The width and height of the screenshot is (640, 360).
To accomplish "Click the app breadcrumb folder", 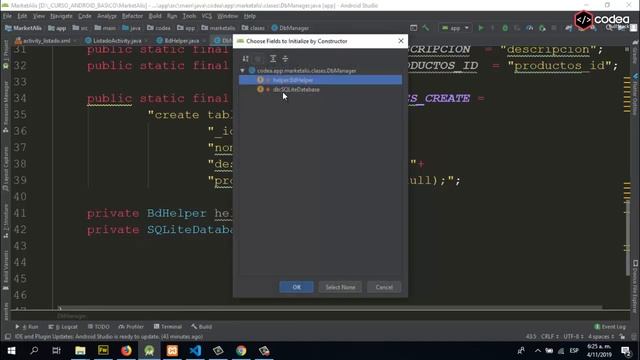I will [57, 28].
